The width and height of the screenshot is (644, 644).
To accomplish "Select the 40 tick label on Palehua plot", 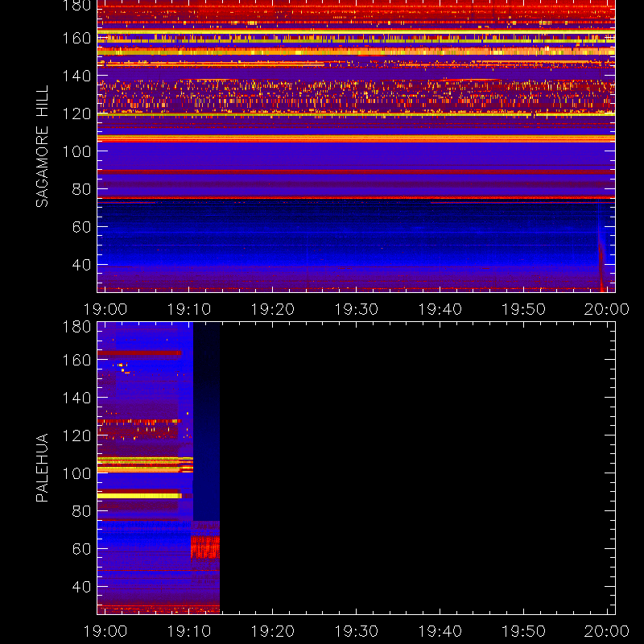I will (82, 587).
